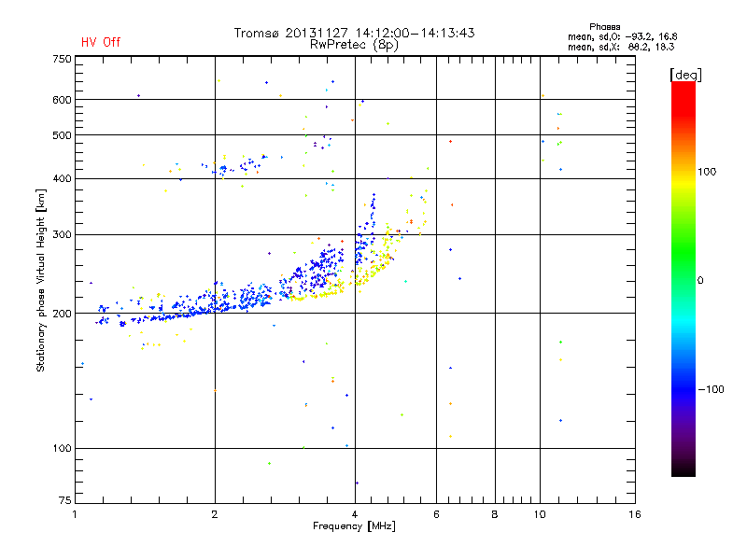Click the 'Frequency [MHz]' x-axis title
Image resolution: width=747 pixels, height=560 pixels.
point(354,526)
